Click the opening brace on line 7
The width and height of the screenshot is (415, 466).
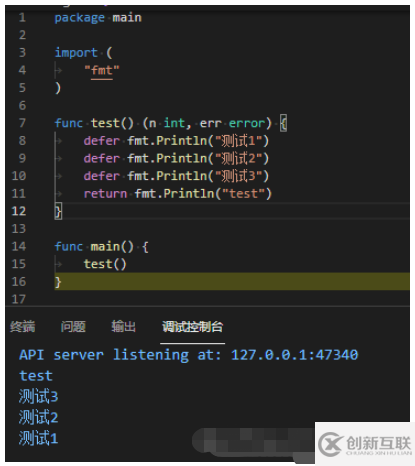[283, 123]
